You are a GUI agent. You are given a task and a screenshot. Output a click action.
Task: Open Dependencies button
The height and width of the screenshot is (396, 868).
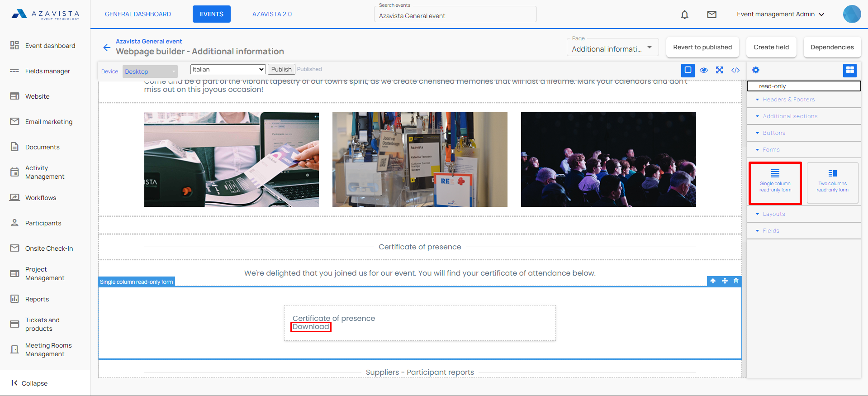coord(832,47)
